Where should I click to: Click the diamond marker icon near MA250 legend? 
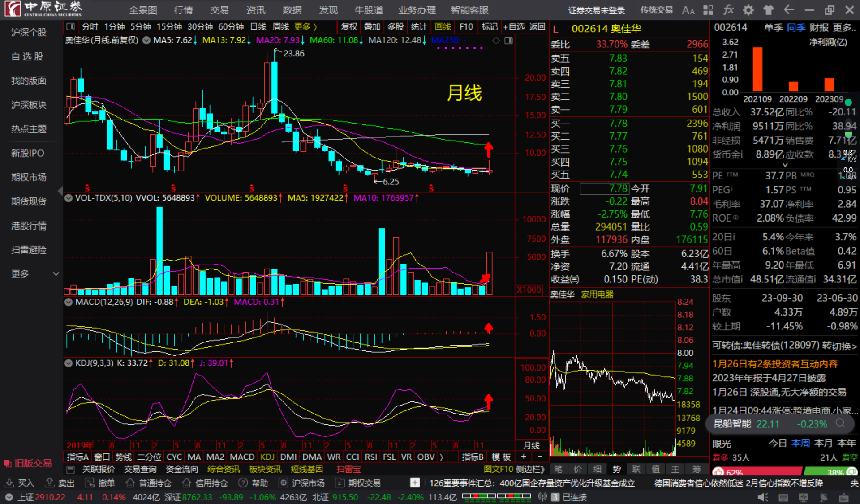coord(496,41)
